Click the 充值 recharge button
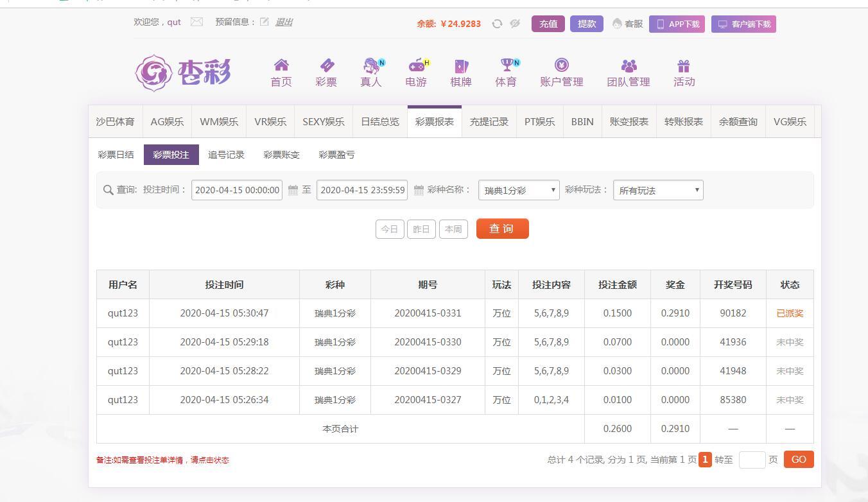This screenshot has width=868, height=502. (x=548, y=24)
